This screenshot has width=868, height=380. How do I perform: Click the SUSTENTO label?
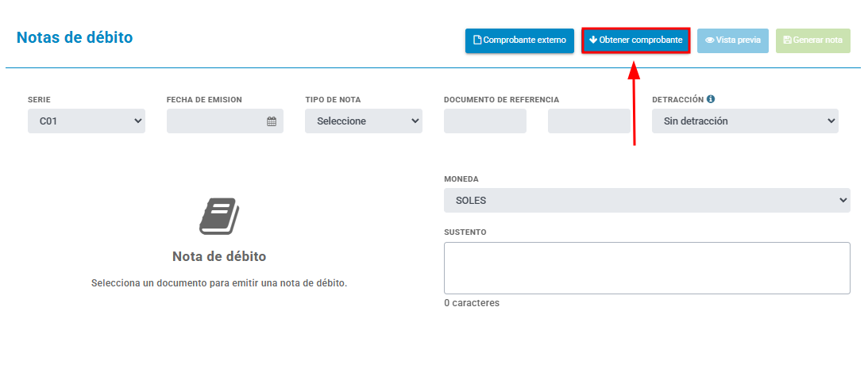click(x=465, y=232)
